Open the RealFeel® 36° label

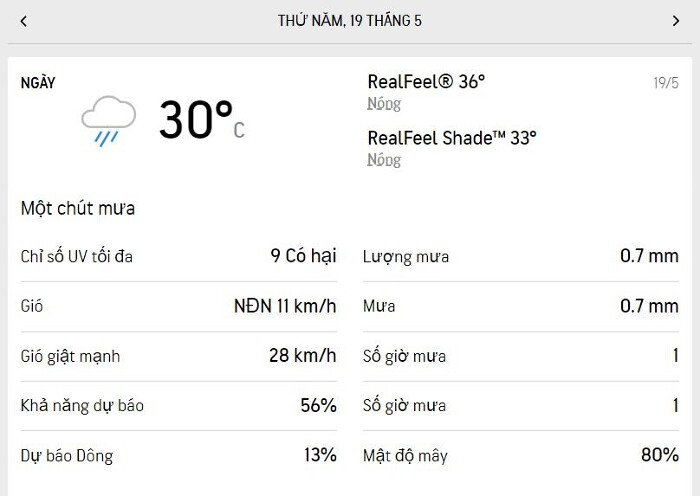(x=426, y=82)
